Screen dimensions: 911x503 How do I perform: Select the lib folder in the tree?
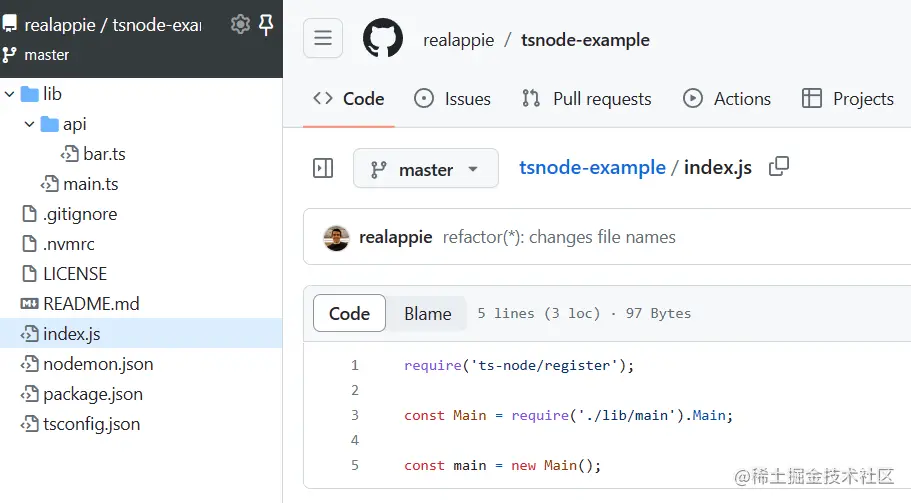coord(41,94)
